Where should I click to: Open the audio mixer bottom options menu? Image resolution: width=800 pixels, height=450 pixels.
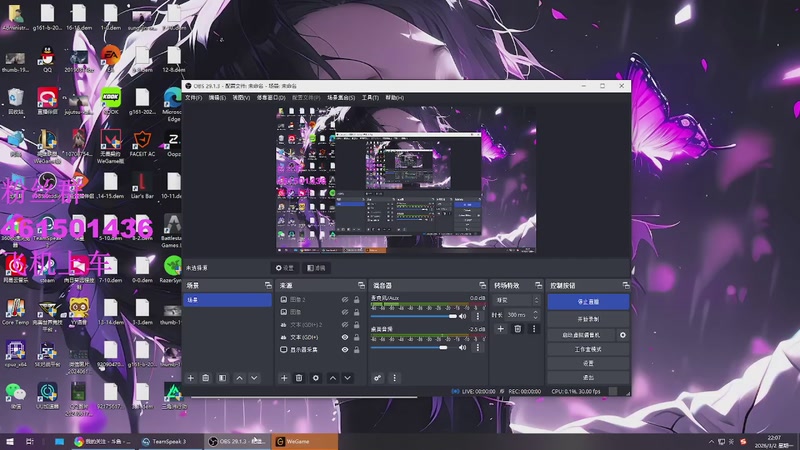[x=394, y=378]
